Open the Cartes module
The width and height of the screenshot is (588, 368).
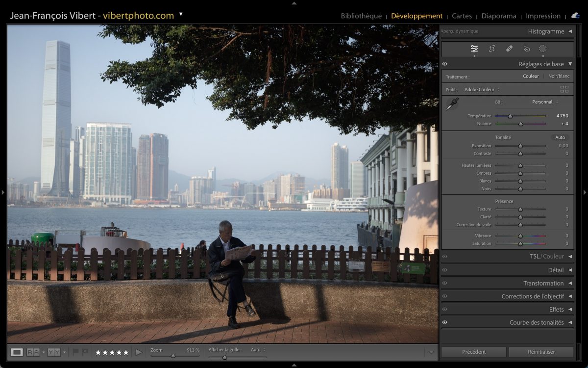(x=462, y=16)
